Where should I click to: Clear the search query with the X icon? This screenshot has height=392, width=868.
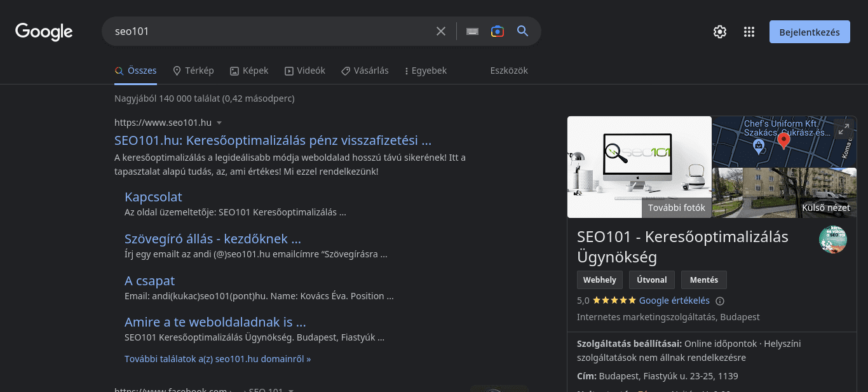pyautogui.click(x=440, y=30)
